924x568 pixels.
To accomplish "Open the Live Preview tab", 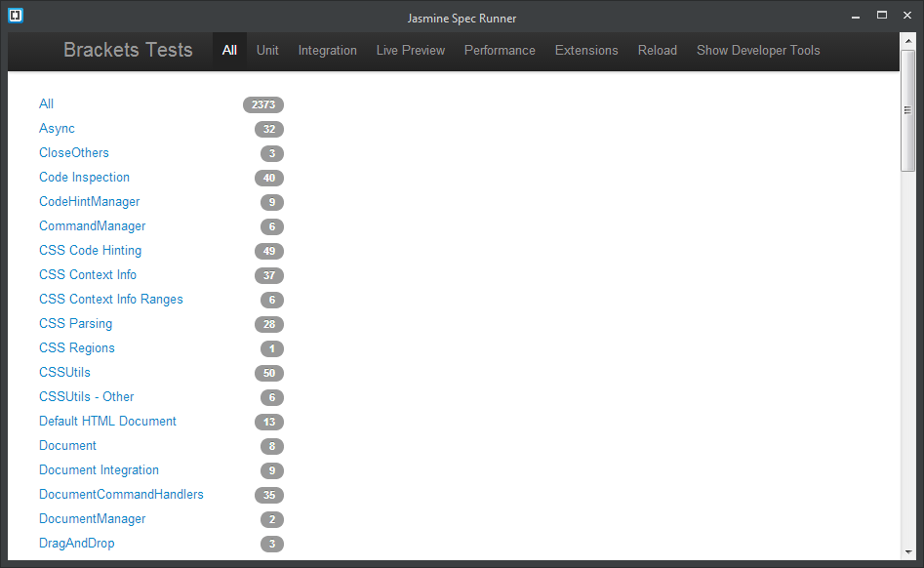I will coord(411,51).
